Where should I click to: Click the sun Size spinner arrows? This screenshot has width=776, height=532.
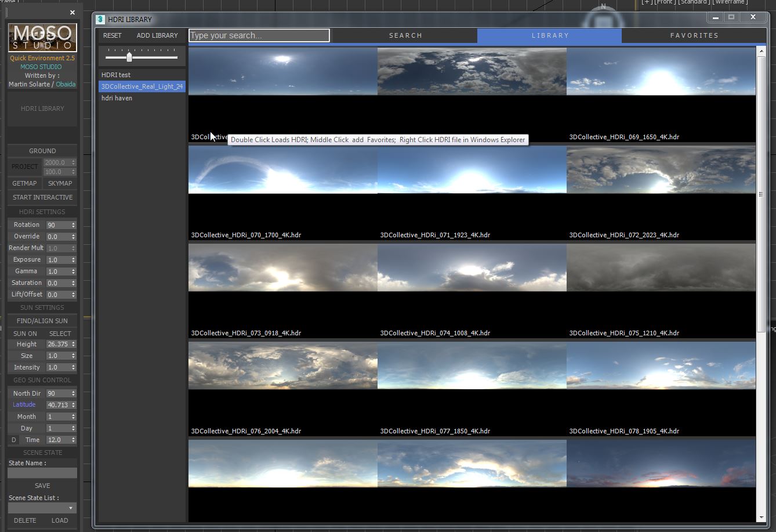73,356
